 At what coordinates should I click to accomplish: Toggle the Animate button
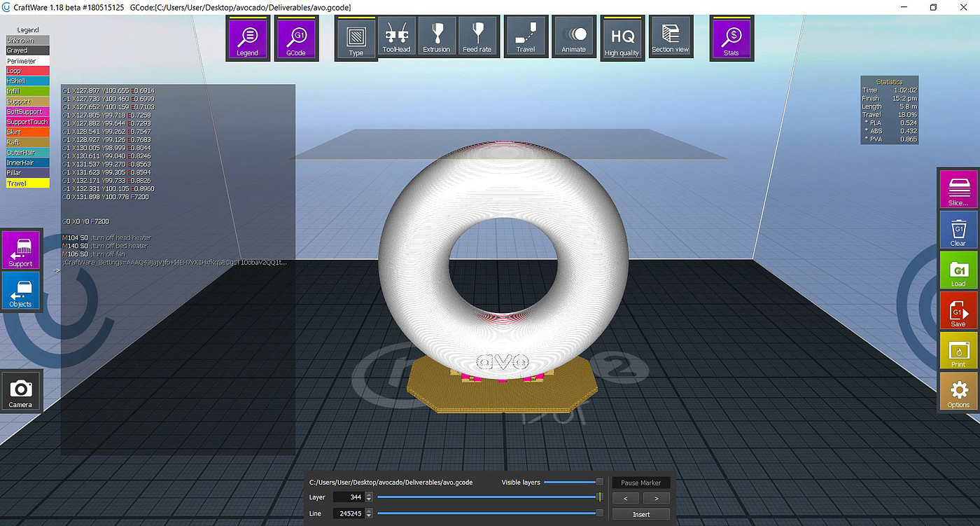pos(574,36)
